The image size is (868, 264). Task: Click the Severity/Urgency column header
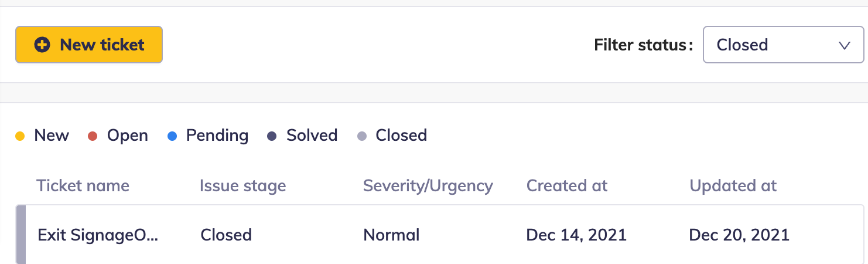click(428, 186)
